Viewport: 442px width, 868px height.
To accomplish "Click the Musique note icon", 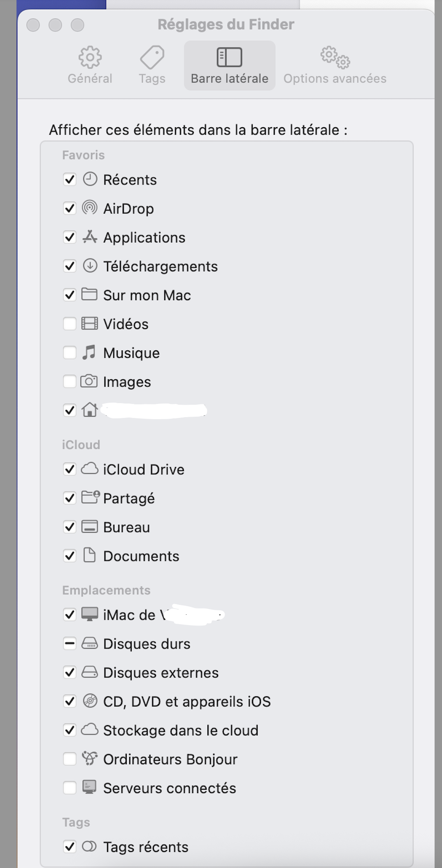I will point(89,352).
